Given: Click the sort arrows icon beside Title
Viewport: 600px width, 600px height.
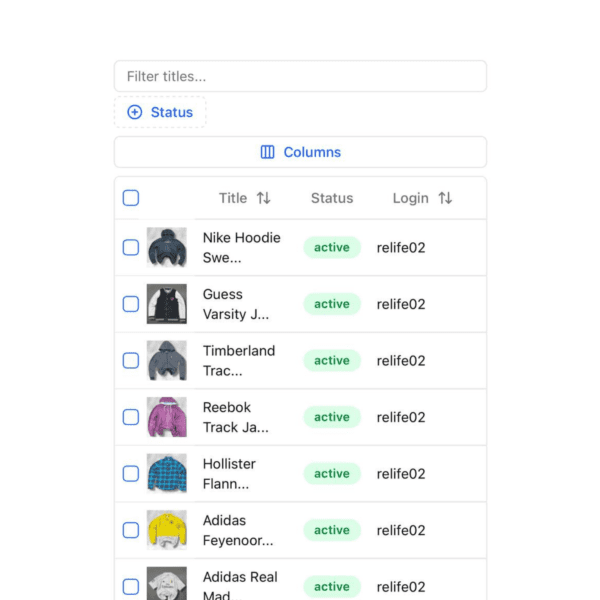Looking at the screenshot, I should pos(263,198).
